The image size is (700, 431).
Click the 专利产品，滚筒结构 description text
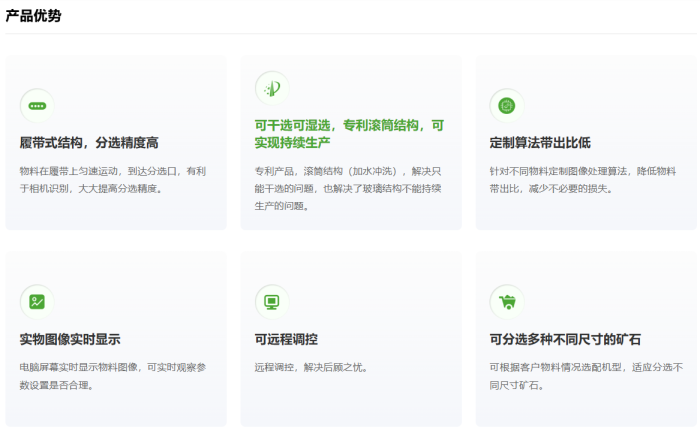347,188
